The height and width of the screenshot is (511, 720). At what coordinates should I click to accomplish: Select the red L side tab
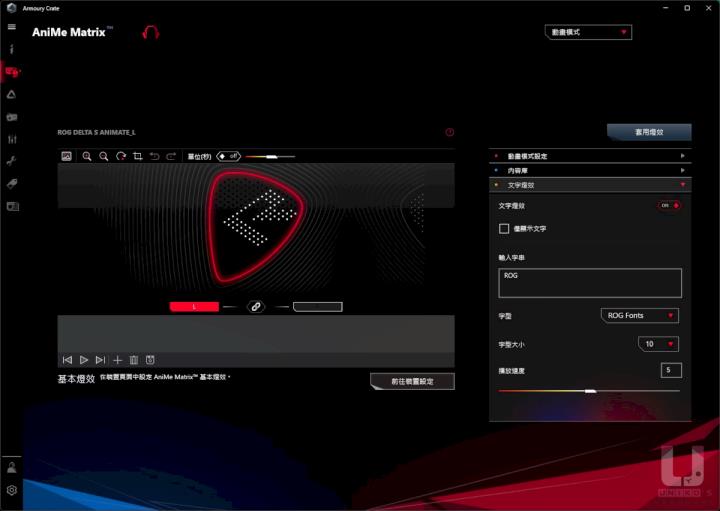(194, 307)
